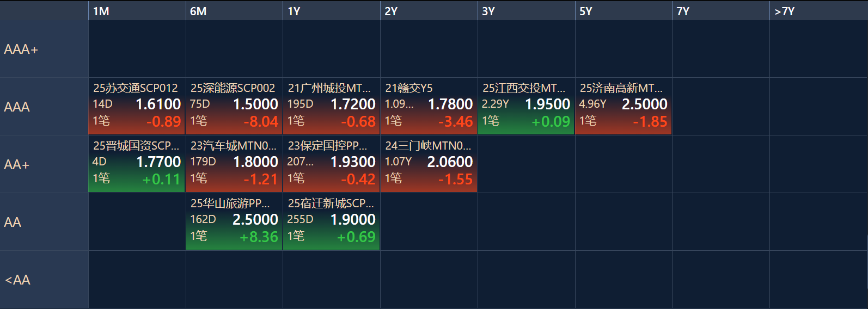Click the 25济南高新MT bond cell
Image resolution: width=868 pixels, height=309 pixels.
(x=623, y=106)
